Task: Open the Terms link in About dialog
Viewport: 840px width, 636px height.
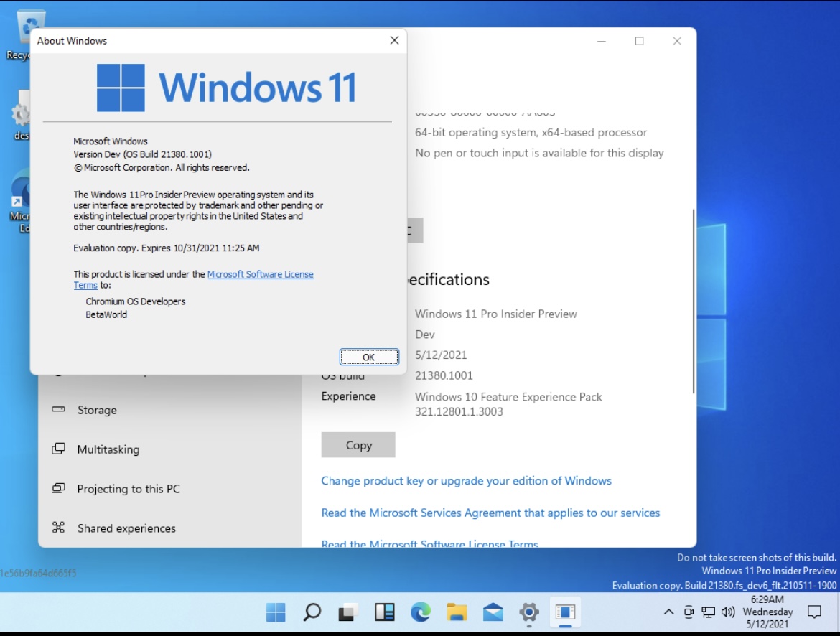Action: coord(85,285)
